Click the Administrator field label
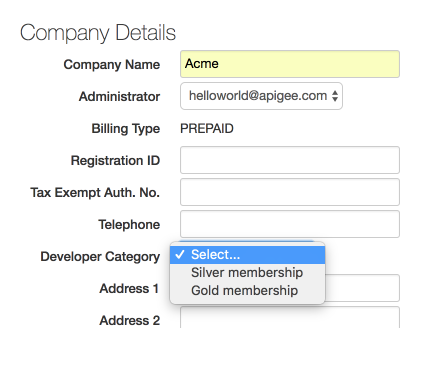The height and width of the screenshot is (367, 427). (x=119, y=97)
